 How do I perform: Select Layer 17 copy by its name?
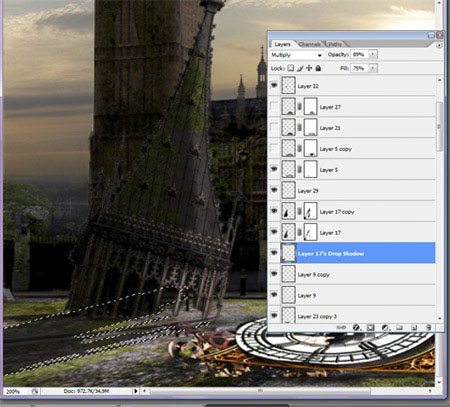pos(337,212)
